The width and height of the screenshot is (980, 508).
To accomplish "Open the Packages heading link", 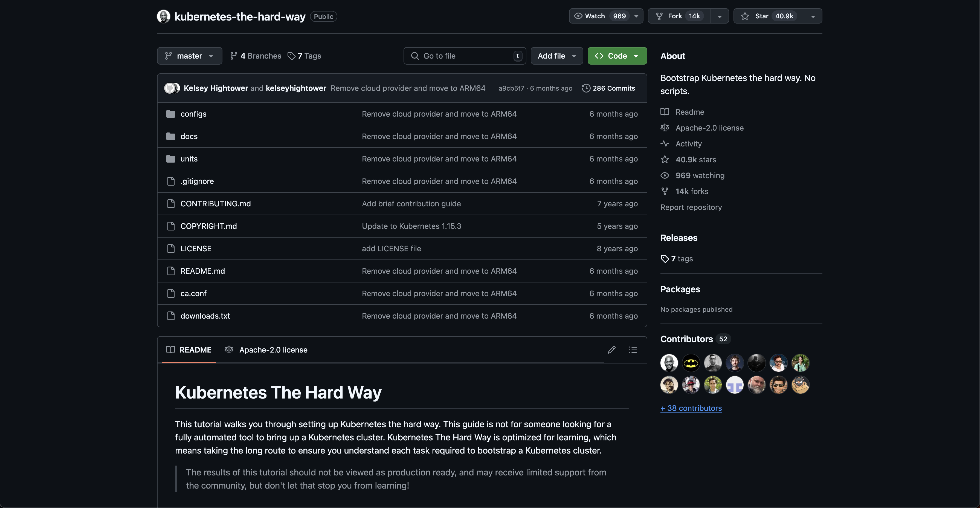I will point(680,290).
